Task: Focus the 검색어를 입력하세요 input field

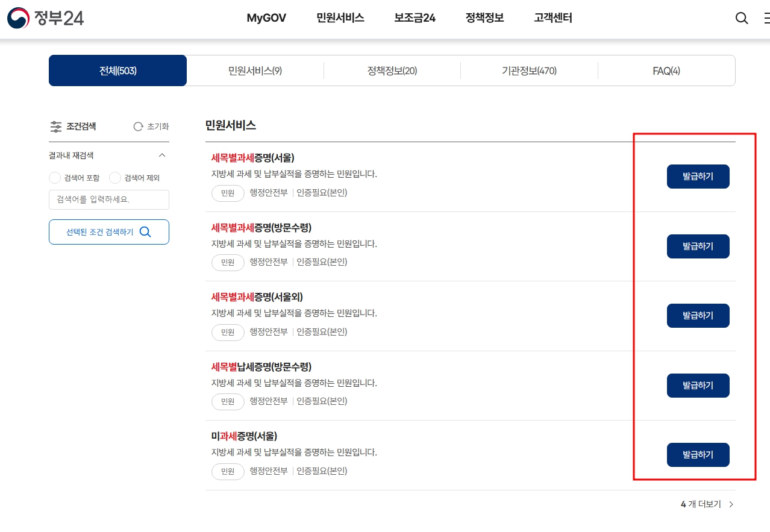Action: click(x=109, y=199)
